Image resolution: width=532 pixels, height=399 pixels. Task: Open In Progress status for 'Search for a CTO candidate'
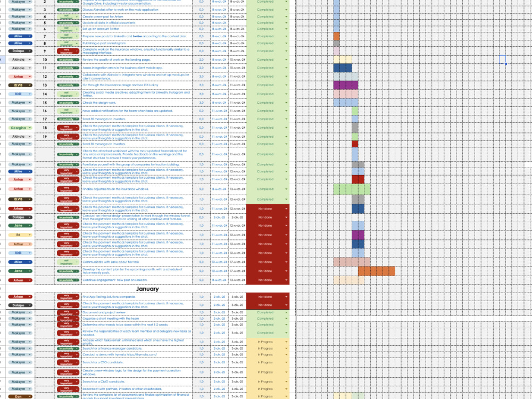(268, 362)
